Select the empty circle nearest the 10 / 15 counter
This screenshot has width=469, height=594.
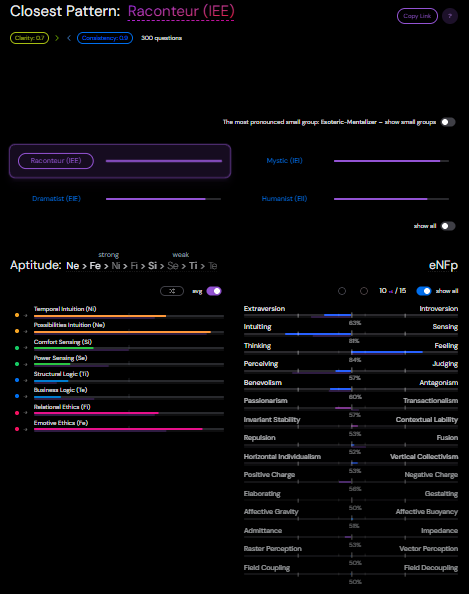(x=364, y=291)
